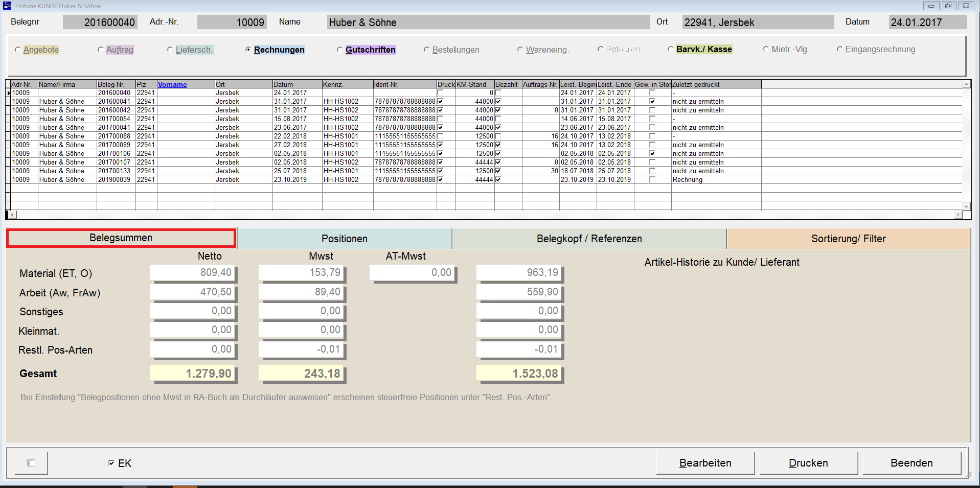This screenshot has width=980, height=488.
Task: Click Beleg-Nr. cell 201700088
Action: coord(116,136)
